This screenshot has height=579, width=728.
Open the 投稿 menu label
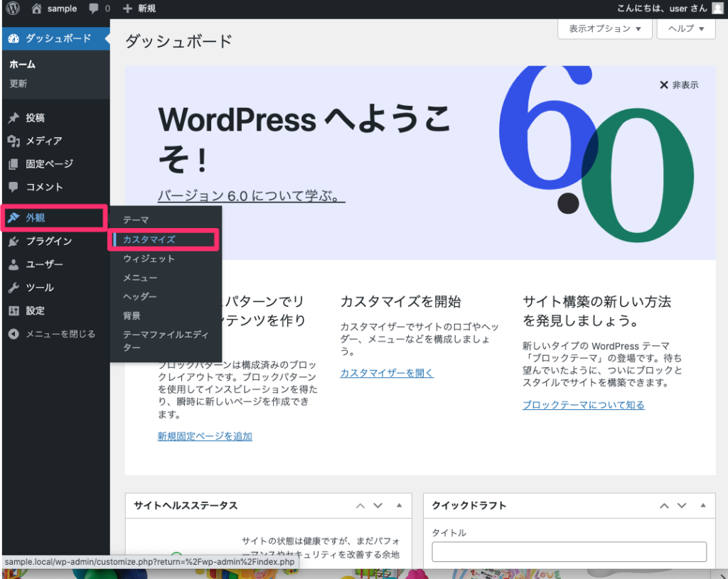click(36, 118)
